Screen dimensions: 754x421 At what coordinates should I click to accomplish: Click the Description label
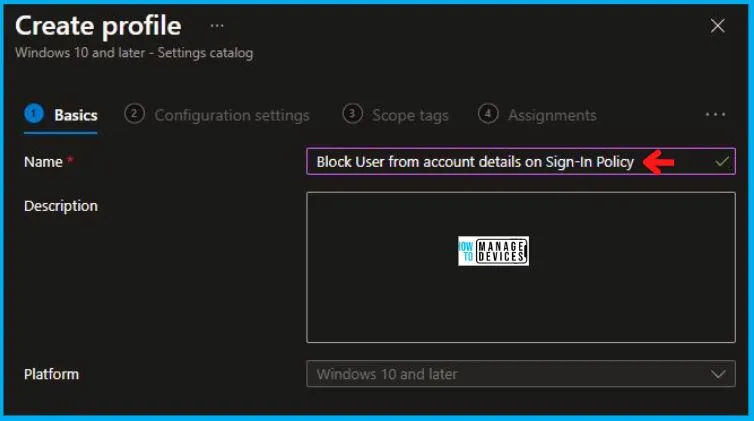point(61,206)
